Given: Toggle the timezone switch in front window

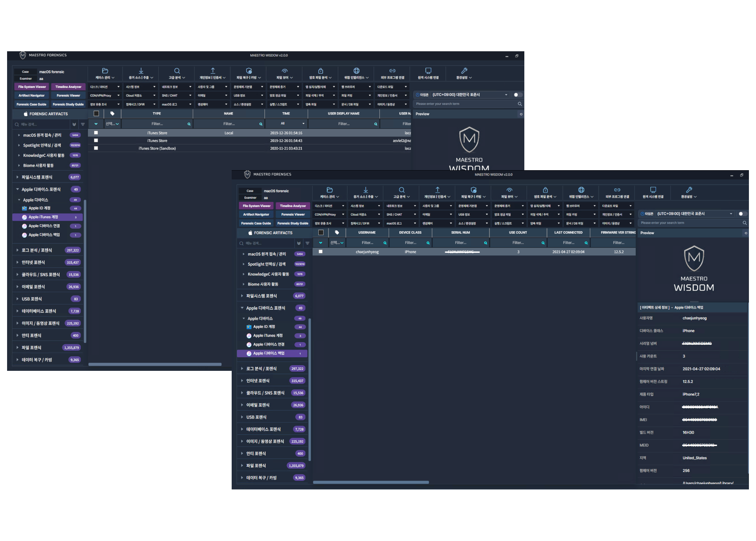Looking at the screenshot, I should click(x=742, y=214).
